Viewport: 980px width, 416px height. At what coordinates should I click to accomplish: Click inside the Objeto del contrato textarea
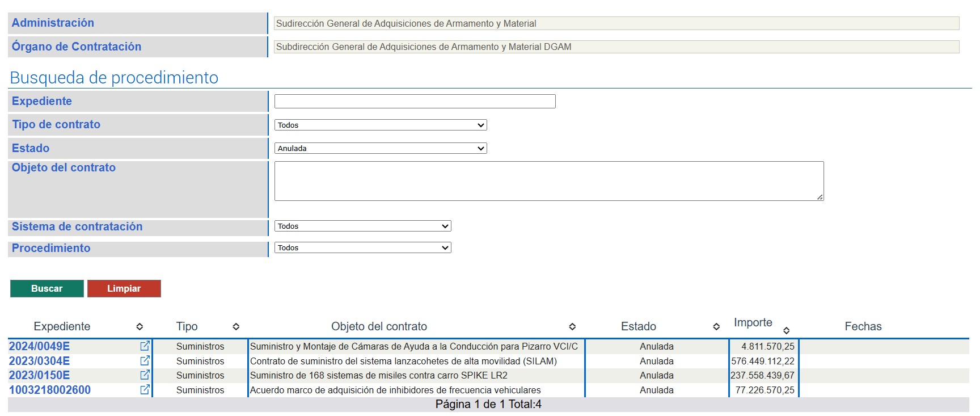[548, 181]
